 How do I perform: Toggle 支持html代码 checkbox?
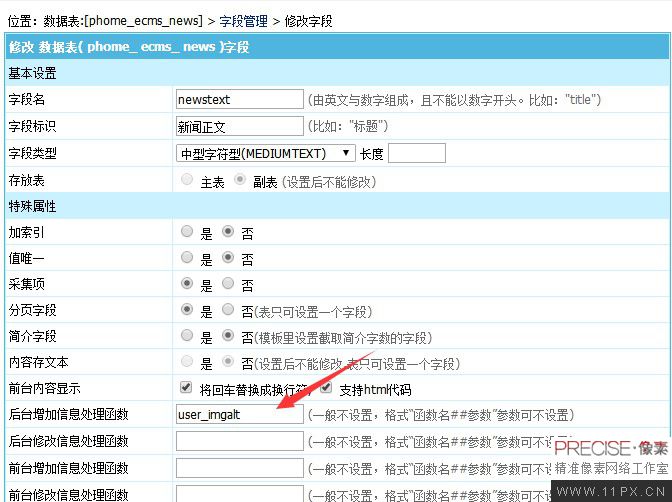[326, 388]
